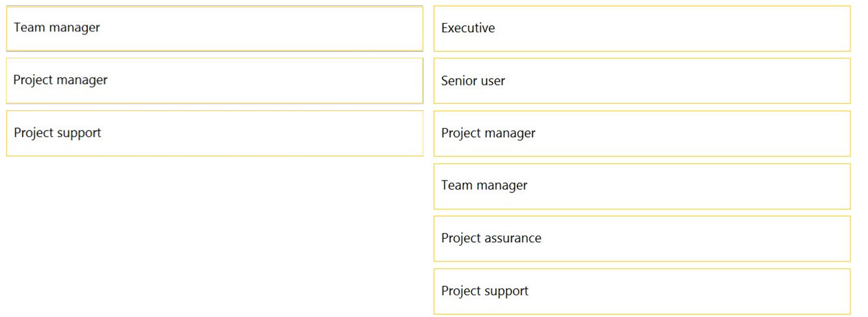Select the Executive option box
This screenshot has height=317, width=868.
pos(641,28)
